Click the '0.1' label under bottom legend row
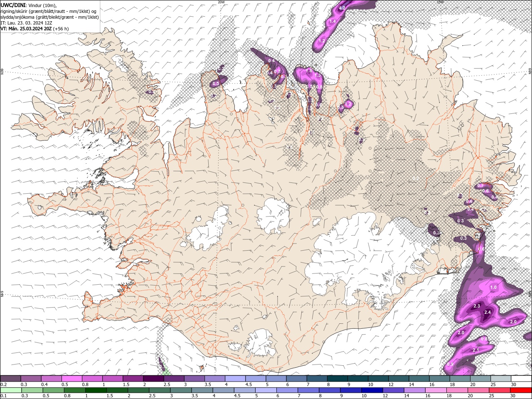This screenshot has height=399, width=532. (3, 396)
